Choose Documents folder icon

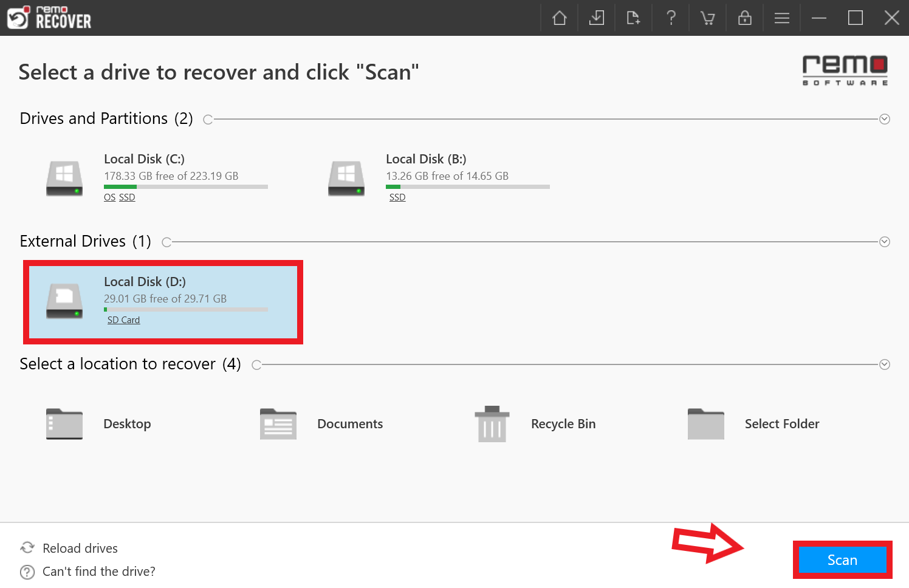pos(278,423)
